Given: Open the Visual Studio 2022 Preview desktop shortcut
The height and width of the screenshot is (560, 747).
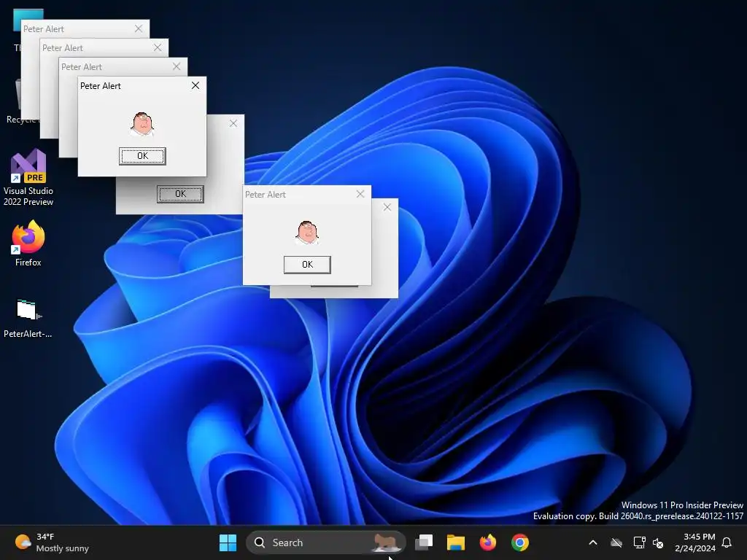Looking at the screenshot, I should (28, 178).
